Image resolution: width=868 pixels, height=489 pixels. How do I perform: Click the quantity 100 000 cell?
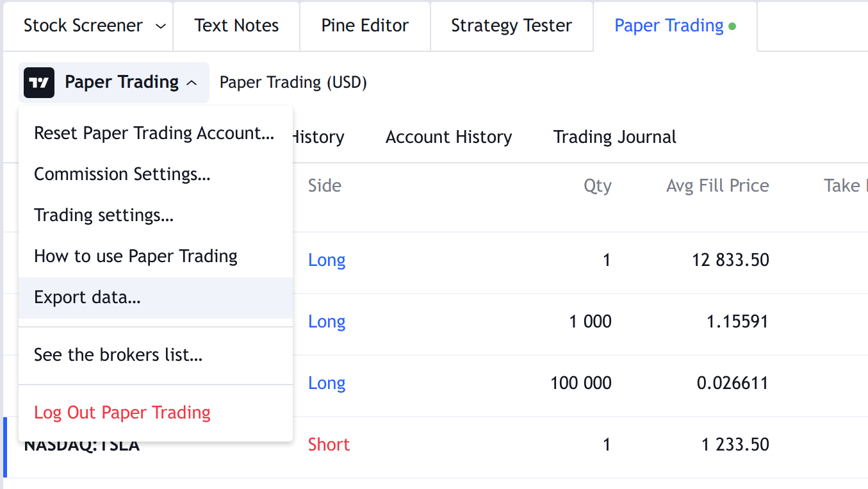pos(580,383)
